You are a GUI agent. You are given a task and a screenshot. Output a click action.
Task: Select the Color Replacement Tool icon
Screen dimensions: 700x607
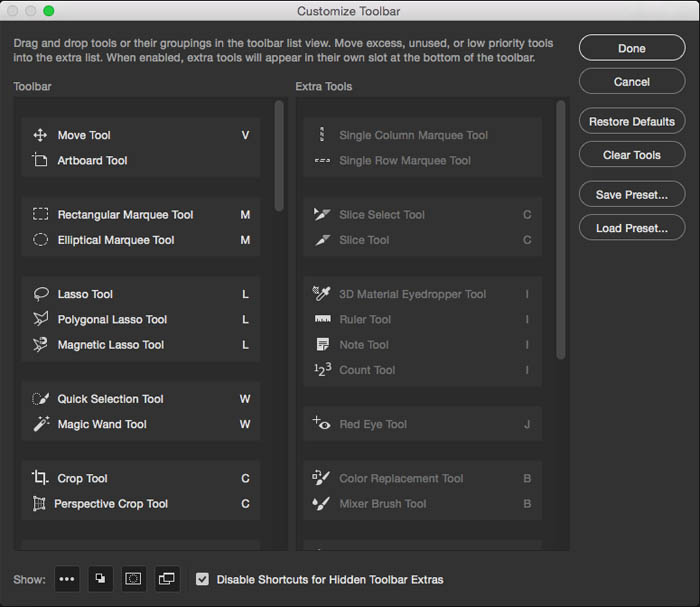(321, 478)
